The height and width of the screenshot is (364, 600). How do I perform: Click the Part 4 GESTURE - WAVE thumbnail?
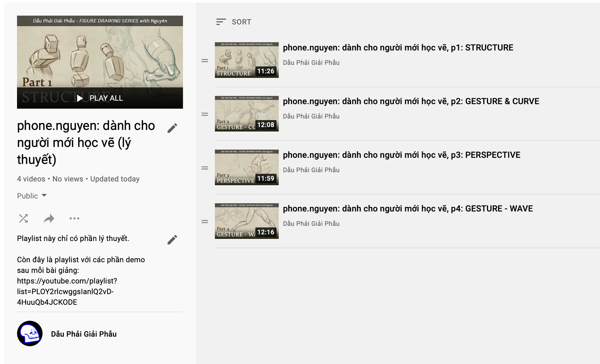[246, 221]
